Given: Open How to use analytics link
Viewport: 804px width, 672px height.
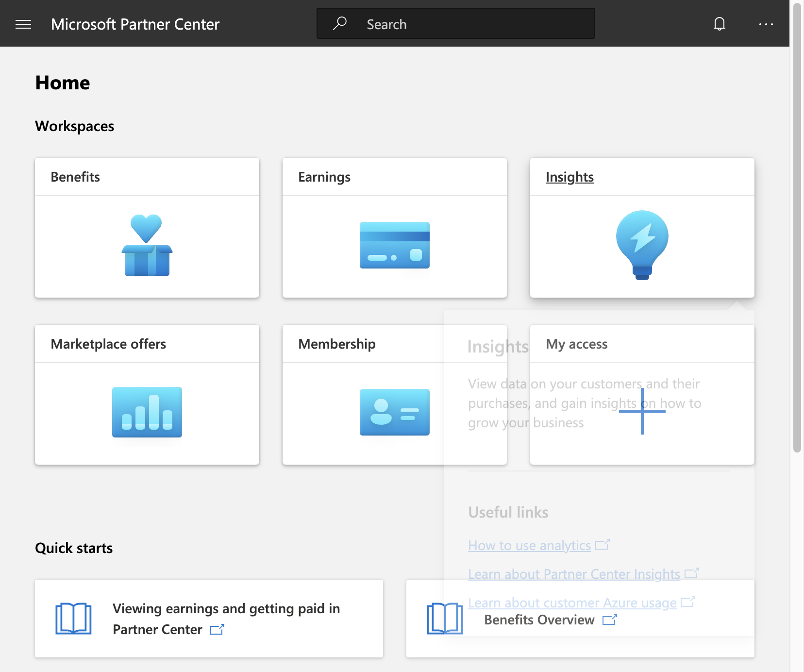Looking at the screenshot, I should 529,545.
